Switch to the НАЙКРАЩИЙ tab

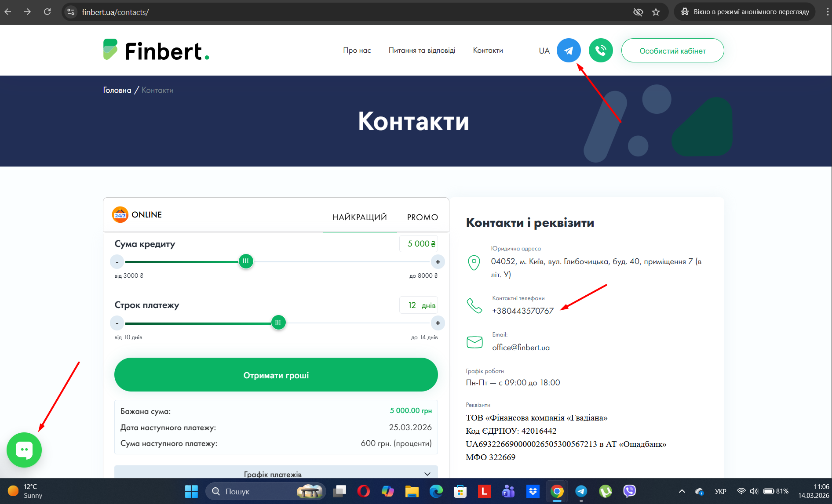360,217
